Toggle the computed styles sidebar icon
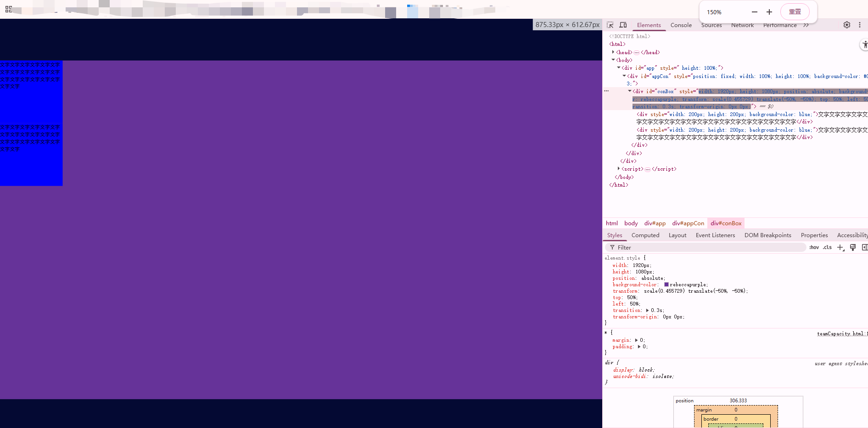 [x=865, y=247]
